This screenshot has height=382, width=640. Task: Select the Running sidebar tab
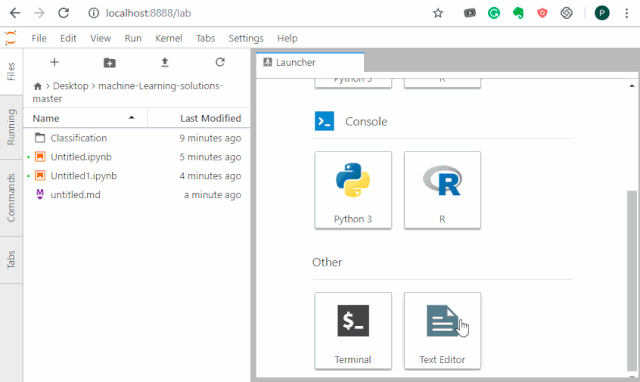click(11, 127)
